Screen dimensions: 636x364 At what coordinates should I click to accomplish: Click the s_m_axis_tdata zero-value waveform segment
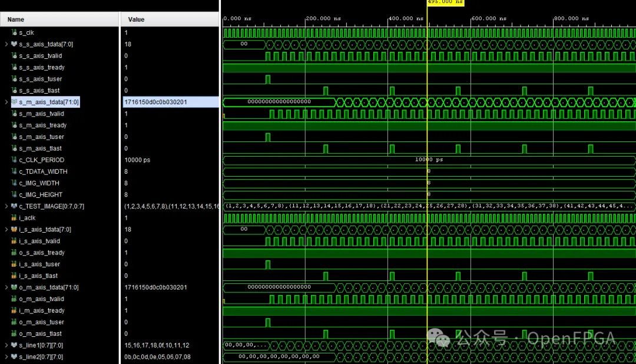(x=279, y=102)
